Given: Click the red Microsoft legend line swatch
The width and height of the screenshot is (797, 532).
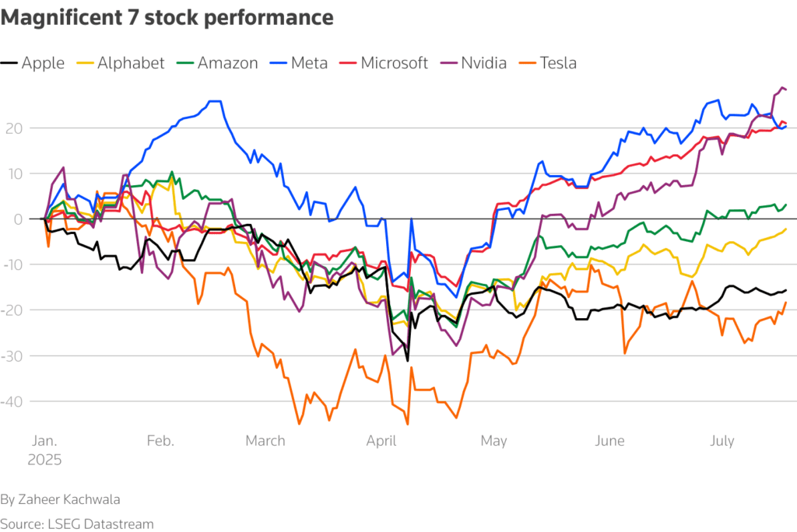Looking at the screenshot, I should pyautogui.click(x=348, y=63).
